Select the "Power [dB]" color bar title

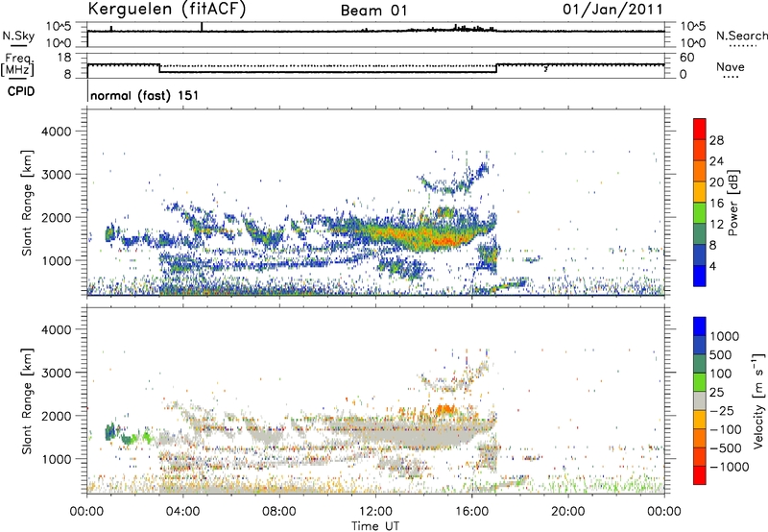[732, 203]
